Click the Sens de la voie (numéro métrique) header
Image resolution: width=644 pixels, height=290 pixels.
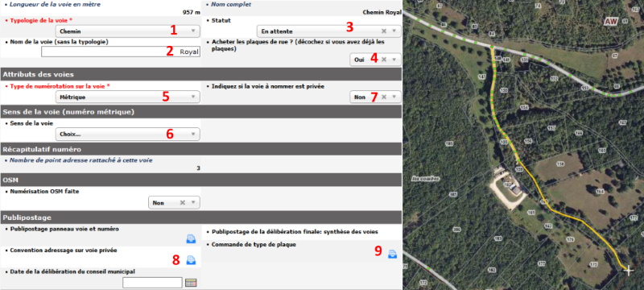click(x=200, y=112)
